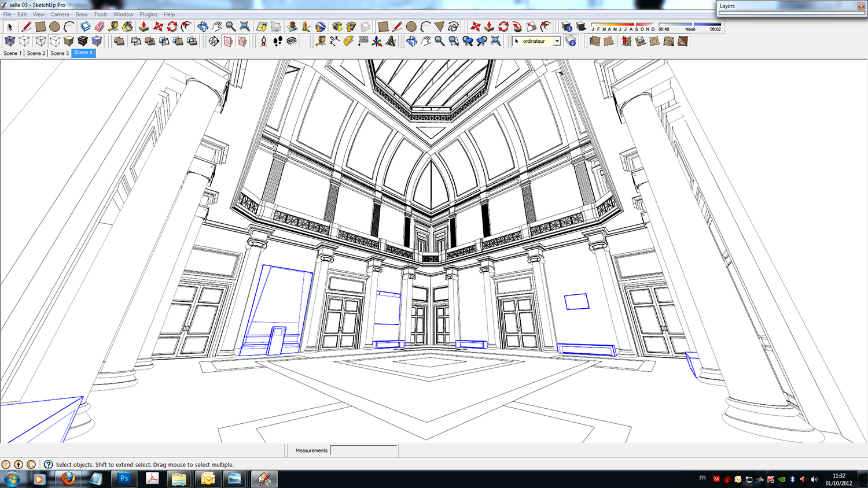Toggle the X-ray face style
868x488 pixels.
pyautogui.click(x=10, y=41)
